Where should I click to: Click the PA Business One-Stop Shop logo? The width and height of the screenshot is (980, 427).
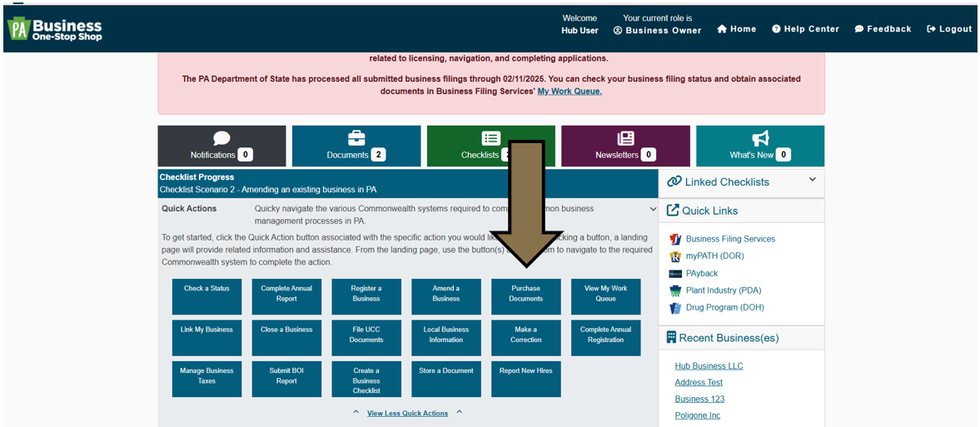[55, 29]
